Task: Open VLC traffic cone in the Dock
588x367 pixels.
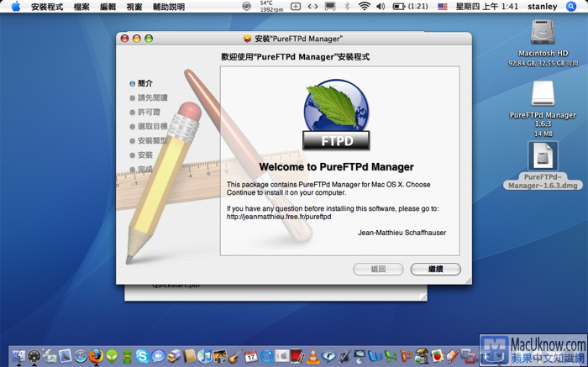Action: [312, 356]
